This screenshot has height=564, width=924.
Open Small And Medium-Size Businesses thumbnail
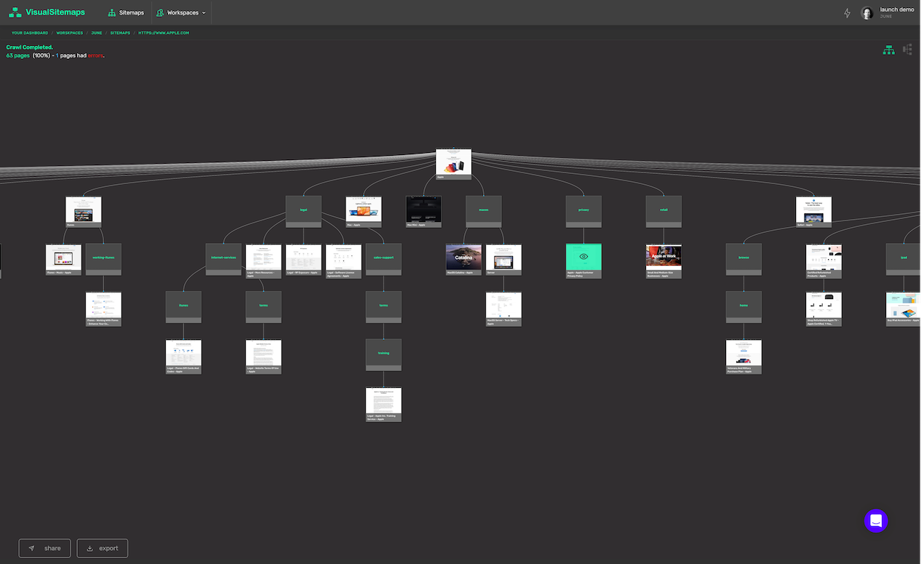[664, 261]
